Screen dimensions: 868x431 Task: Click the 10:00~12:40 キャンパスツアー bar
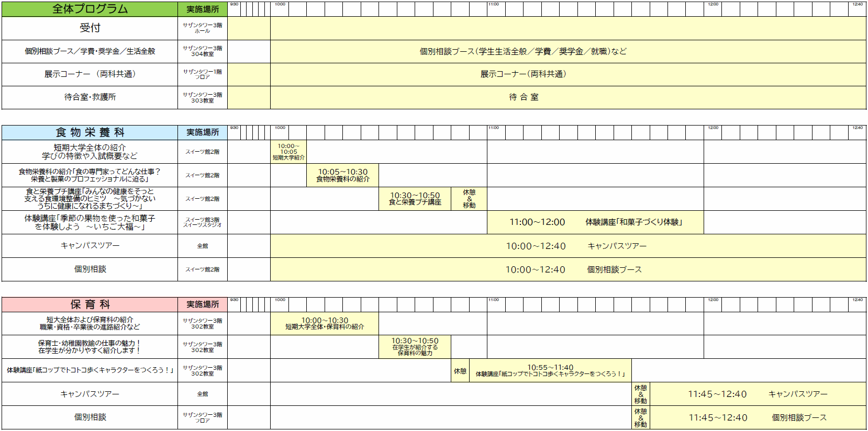(568, 246)
